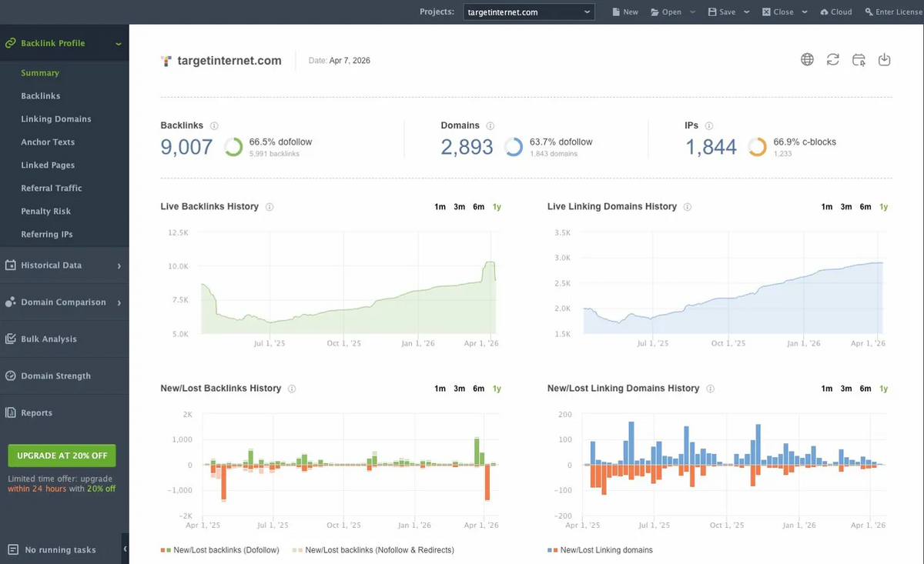Image resolution: width=924 pixels, height=564 pixels.
Task: Click the Backlink Profile link icon
Action: 11,43
